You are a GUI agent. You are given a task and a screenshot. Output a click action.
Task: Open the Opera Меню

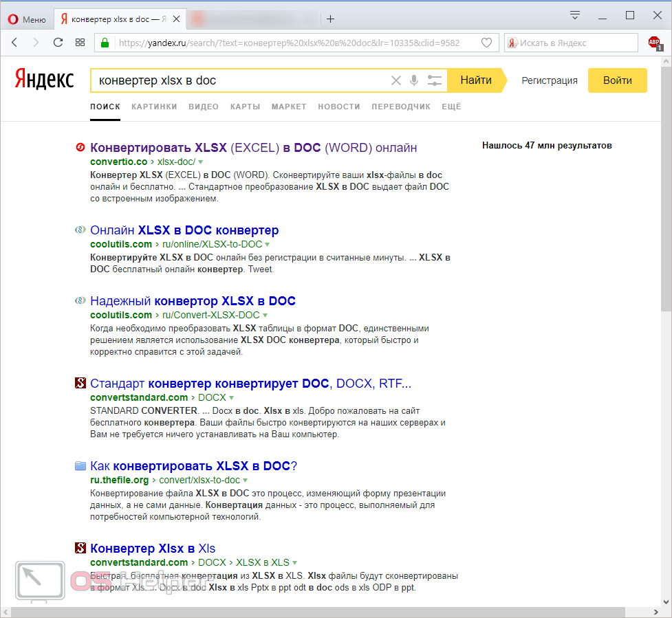point(26,19)
